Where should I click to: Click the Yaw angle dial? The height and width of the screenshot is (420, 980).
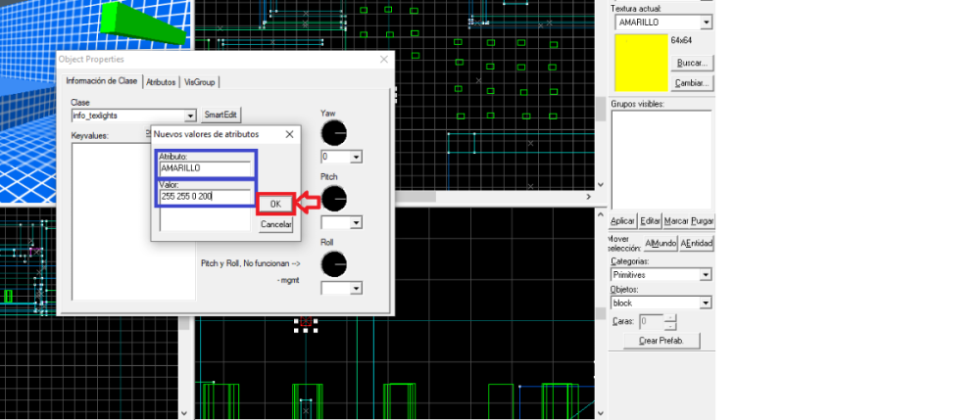[x=334, y=133]
